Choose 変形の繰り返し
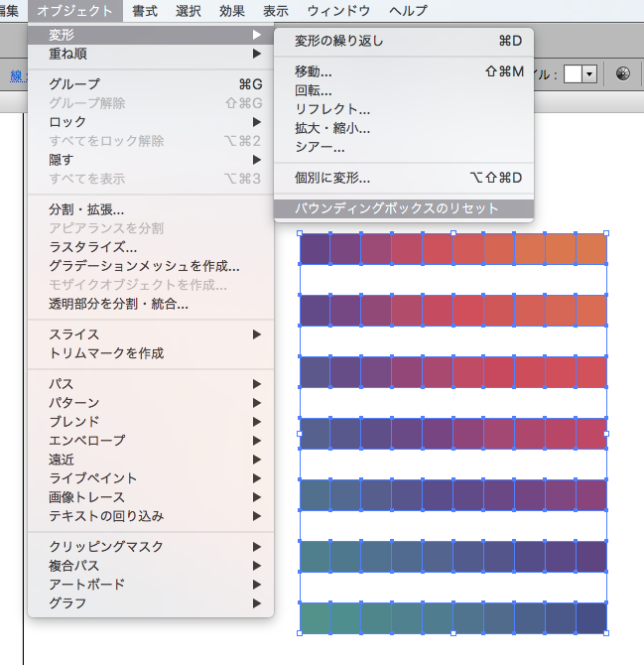 click(x=404, y=41)
